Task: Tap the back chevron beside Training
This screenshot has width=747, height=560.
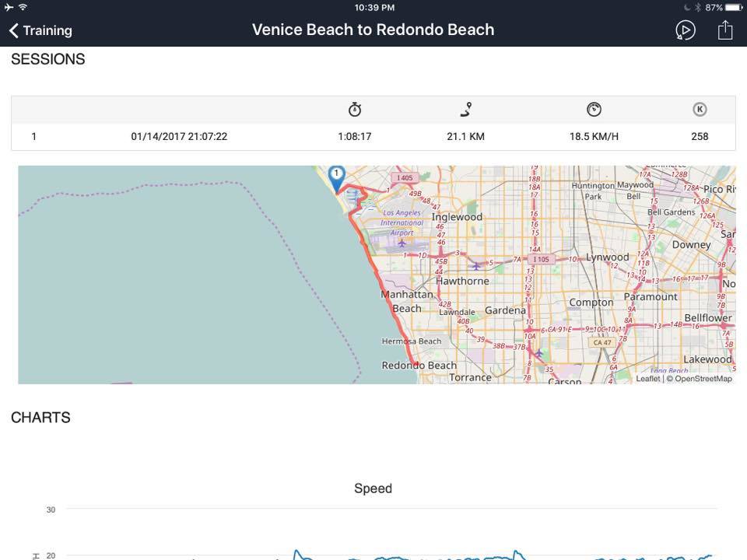Action: pyautogui.click(x=14, y=30)
